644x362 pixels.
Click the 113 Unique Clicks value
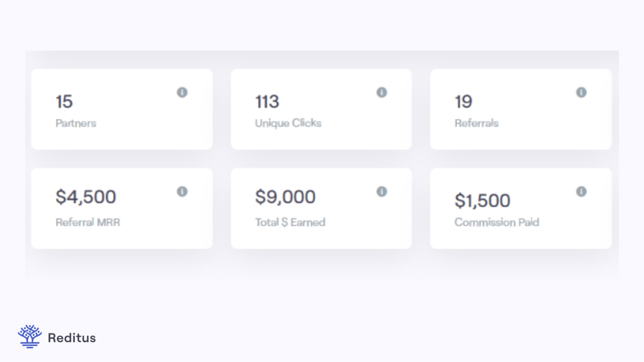267,101
